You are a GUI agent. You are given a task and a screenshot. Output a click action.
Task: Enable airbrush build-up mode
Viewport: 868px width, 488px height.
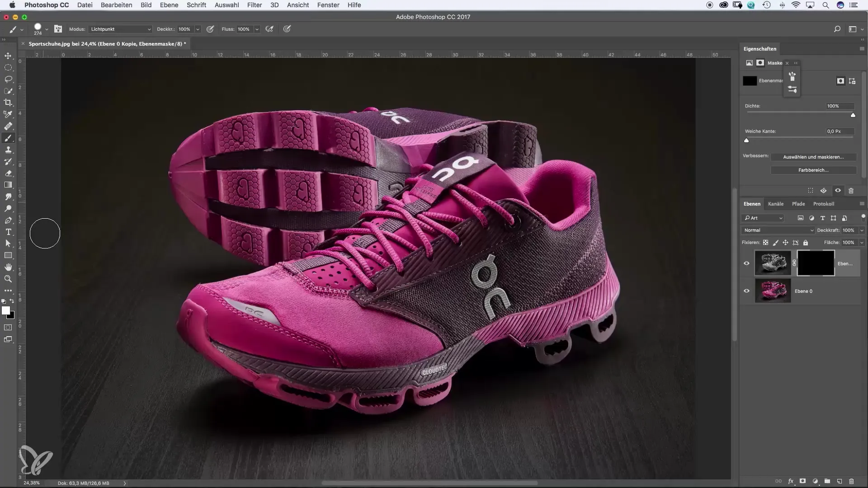pyautogui.click(x=269, y=29)
